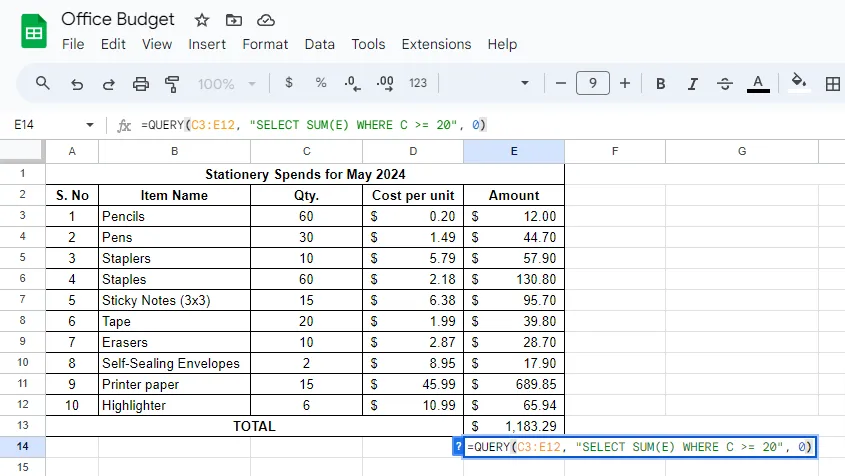Screen dimensions: 845x476
Task: Open the Format menu
Action: coord(265,44)
